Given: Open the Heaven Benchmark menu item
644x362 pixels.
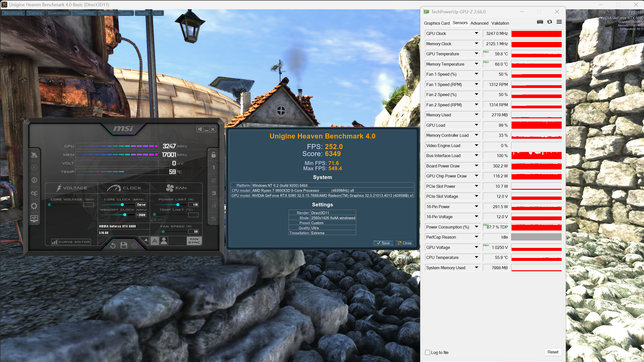Looking at the screenshot, I should (13, 13).
